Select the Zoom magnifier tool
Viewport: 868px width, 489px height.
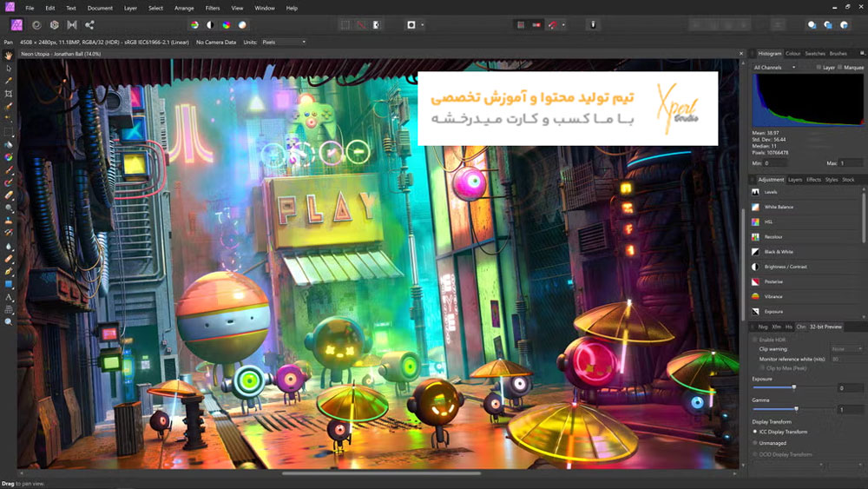pos(9,321)
